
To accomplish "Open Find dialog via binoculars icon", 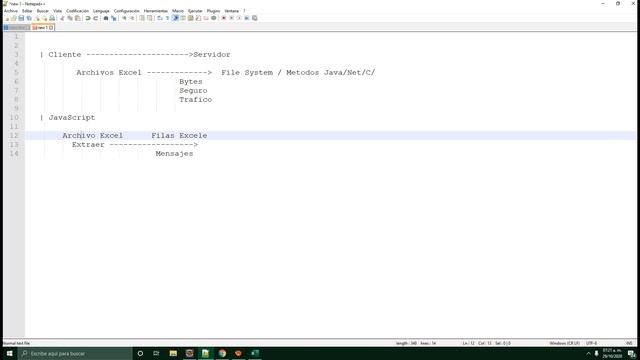I will 106,18.
